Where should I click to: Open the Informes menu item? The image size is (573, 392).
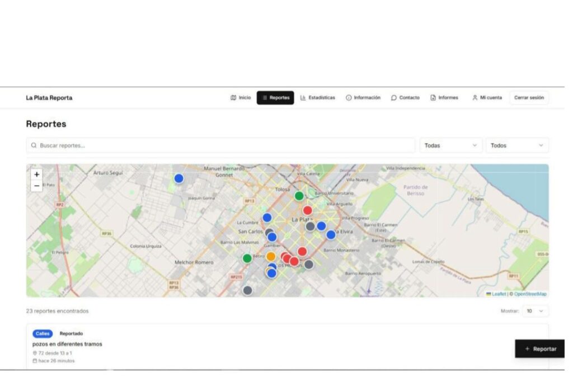pos(444,98)
